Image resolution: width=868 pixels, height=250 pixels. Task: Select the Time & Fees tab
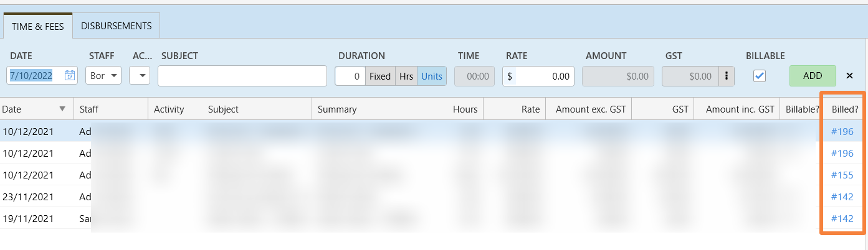click(x=37, y=26)
